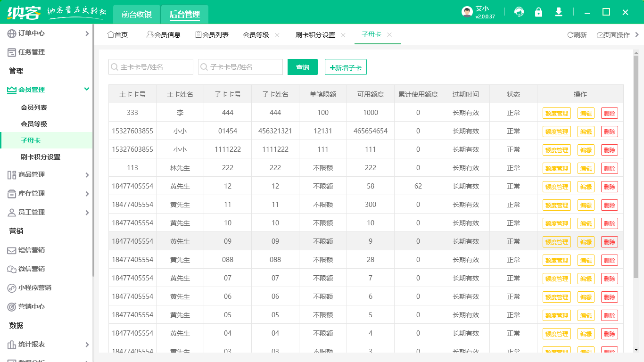The image size is (644, 362).
Task: Open 短信营销 from the sidebar
Action: pyautogui.click(x=32, y=250)
